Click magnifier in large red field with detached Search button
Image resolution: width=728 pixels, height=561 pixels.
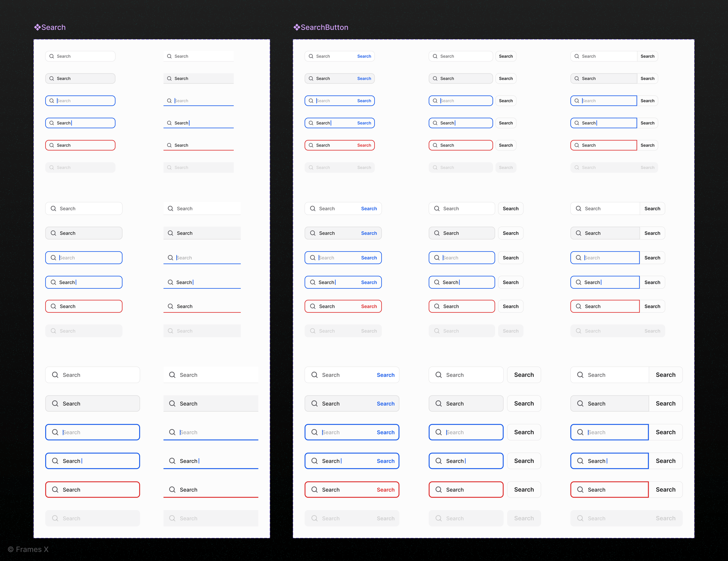[x=439, y=489]
